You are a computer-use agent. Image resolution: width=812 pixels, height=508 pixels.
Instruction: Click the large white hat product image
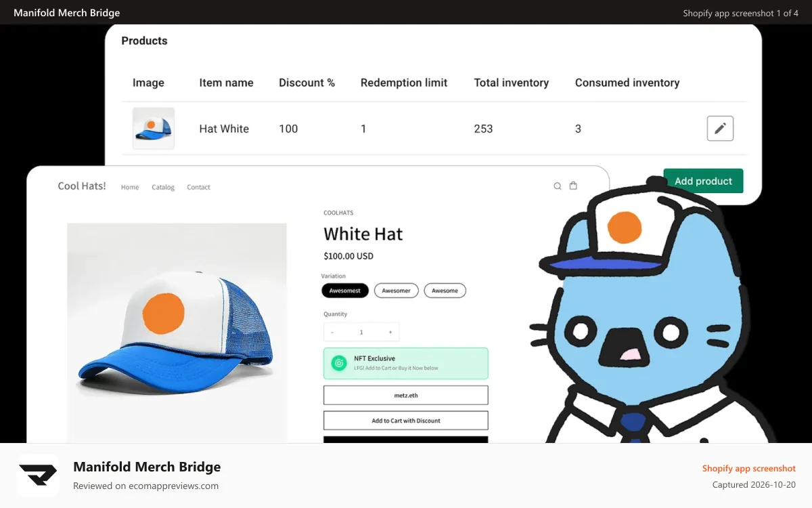(177, 333)
